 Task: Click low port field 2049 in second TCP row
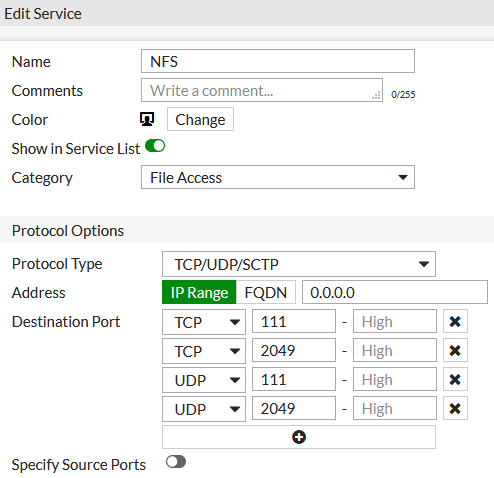click(x=294, y=350)
